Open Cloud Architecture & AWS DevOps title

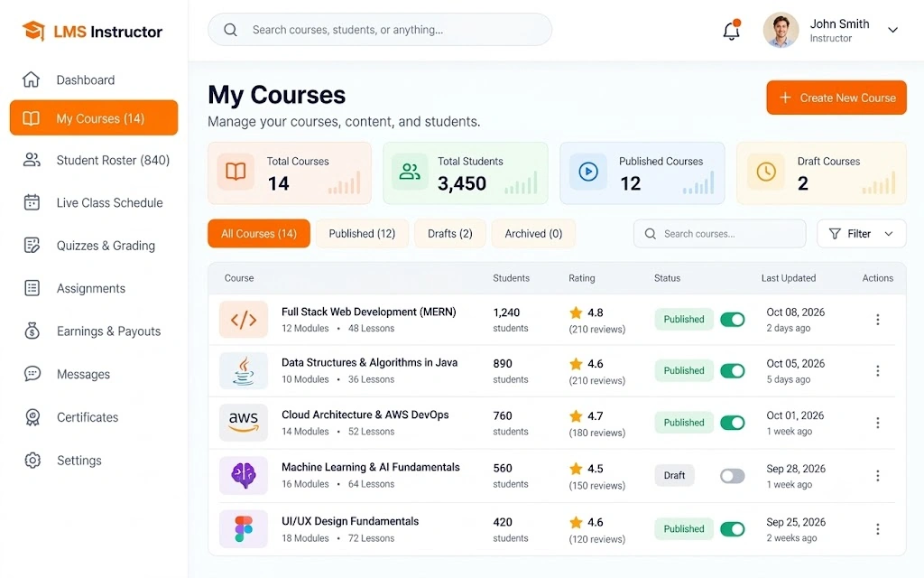(365, 415)
